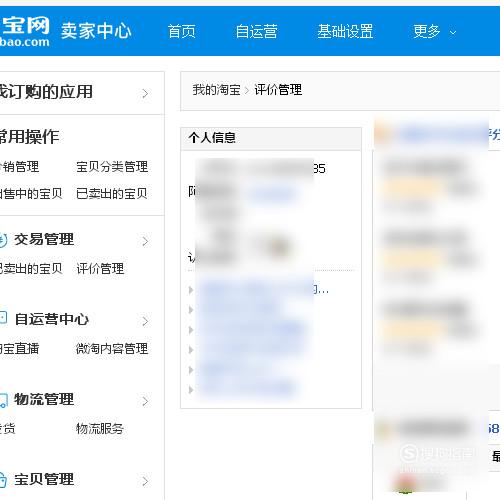Screen dimensions: 500x500
Task: Click the 物流管理 sidebar heading
Action: click(44, 399)
